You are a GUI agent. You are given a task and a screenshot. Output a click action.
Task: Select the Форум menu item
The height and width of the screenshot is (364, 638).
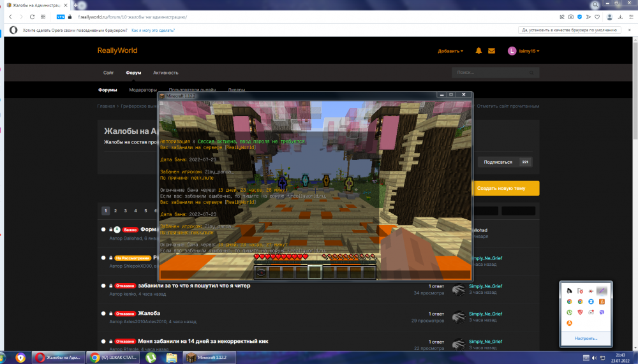pyautogui.click(x=133, y=73)
